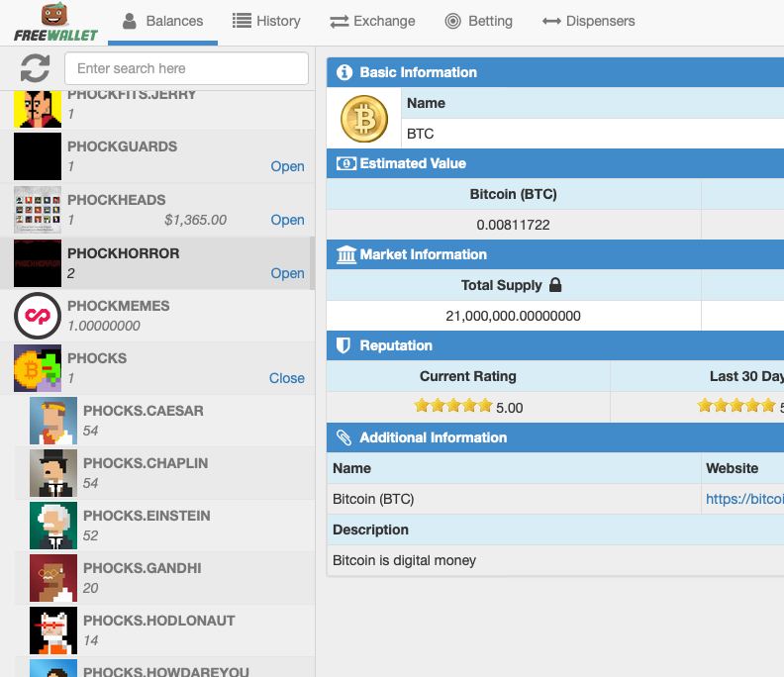Click the Bitcoin coin image

[364, 119]
